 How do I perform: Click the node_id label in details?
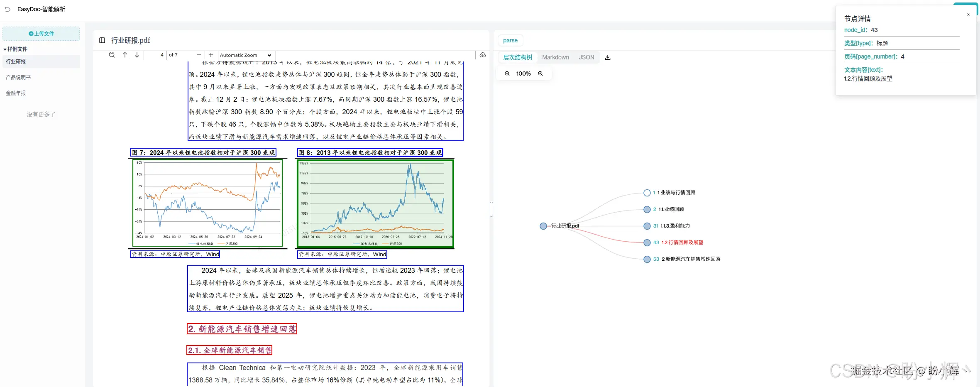click(855, 30)
